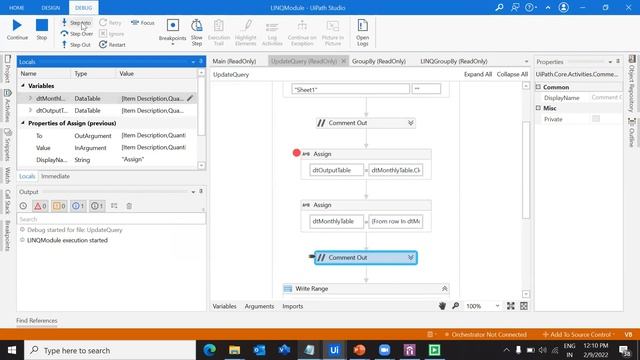
Task: Open the Arguments panel in designer
Action: pyautogui.click(x=259, y=306)
